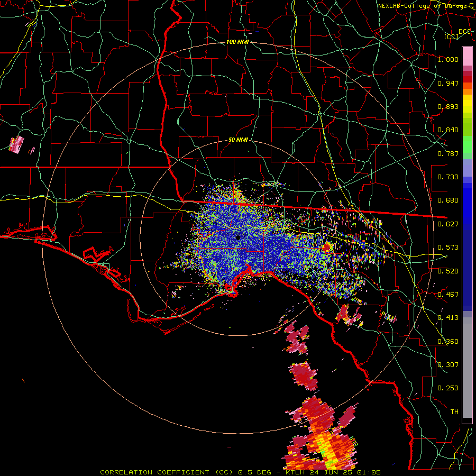This screenshot has height=476, width=476.
Task: Click the "TH" threshold label on the legend
Action: point(454,412)
